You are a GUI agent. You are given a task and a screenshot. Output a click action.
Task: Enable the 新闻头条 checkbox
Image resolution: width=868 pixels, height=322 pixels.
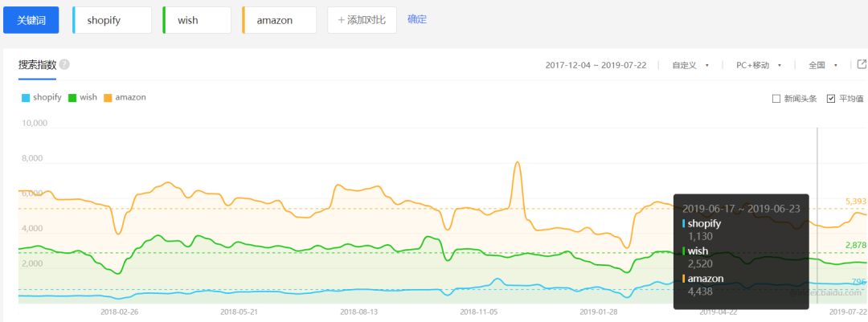pyautogui.click(x=776, y=99)
